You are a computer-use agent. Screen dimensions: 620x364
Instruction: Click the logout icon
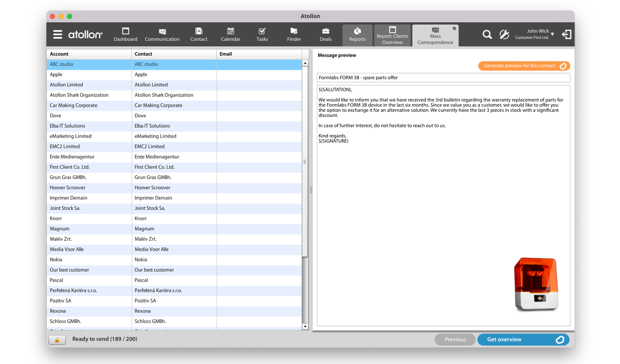click(x=566, y=34)
